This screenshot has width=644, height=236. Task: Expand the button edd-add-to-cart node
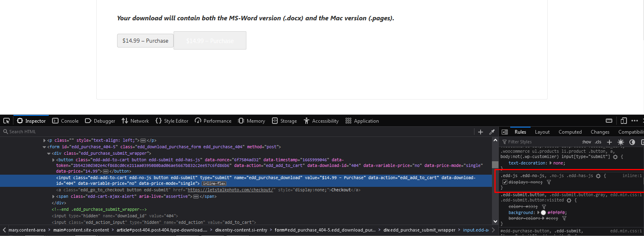tap(53, 160)
